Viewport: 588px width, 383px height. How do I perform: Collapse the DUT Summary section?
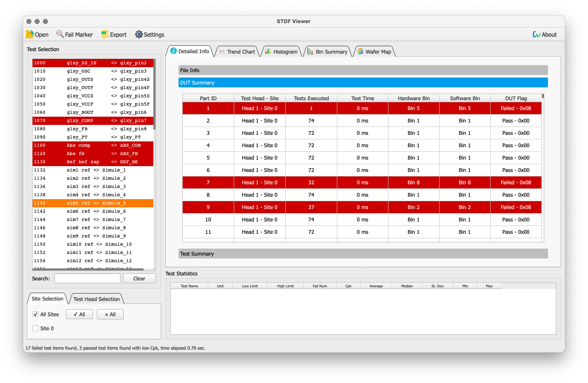[363, 82]
